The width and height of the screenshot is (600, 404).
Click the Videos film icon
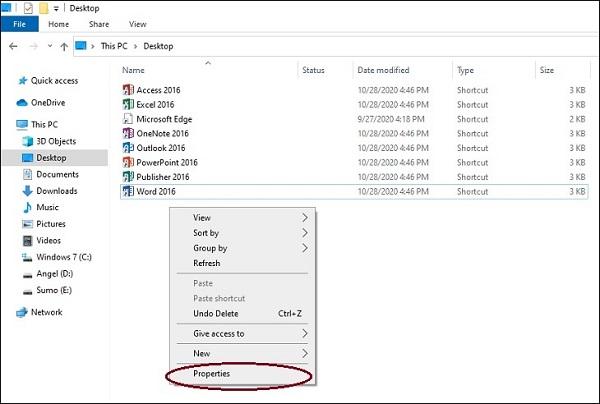[28, 241]
